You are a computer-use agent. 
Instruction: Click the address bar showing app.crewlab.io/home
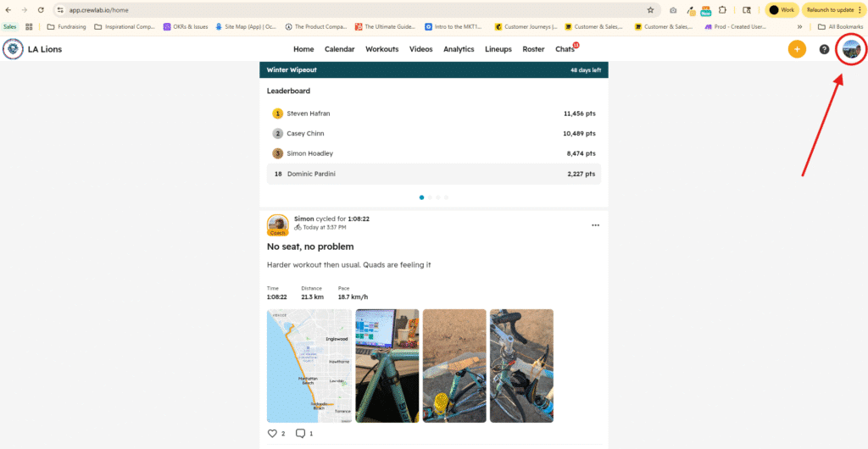point(339,10)
